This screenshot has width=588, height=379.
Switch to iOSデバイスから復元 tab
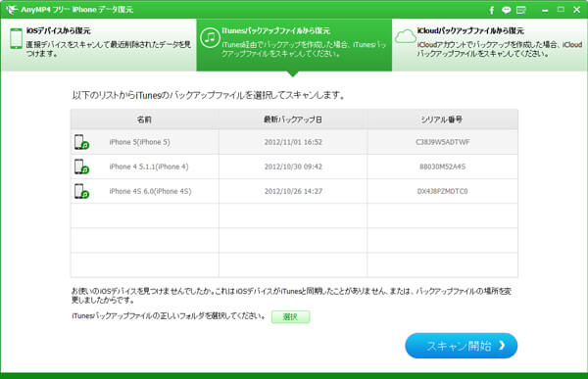pyautogui.click(x=99, y=45)
